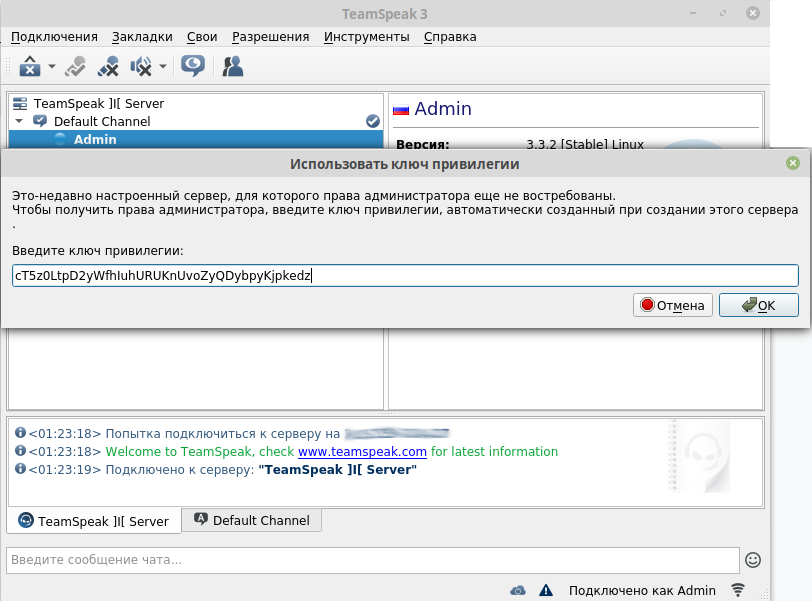Toggle the mute microphone toolbar icon
812x601 pixels.
108,66
